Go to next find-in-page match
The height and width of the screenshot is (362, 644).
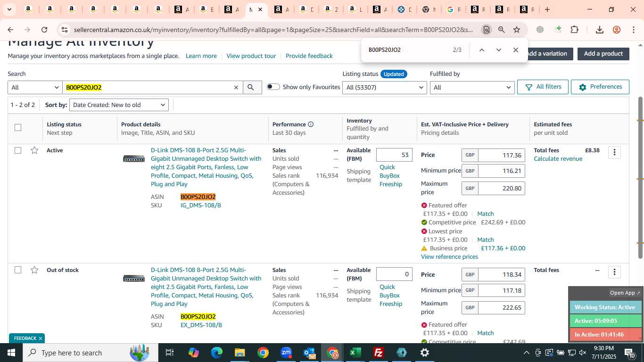point(498,50)
